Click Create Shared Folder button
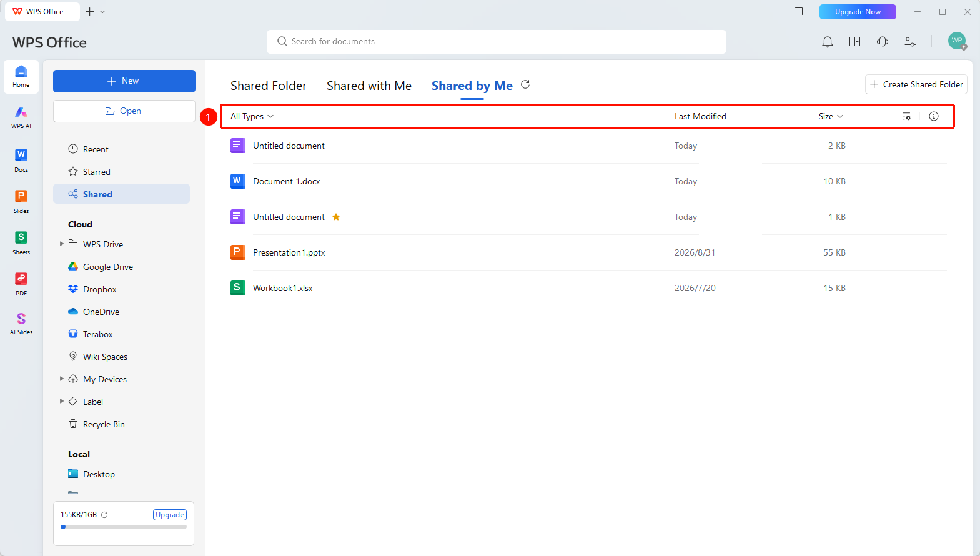980x556 pixels. 916,84
